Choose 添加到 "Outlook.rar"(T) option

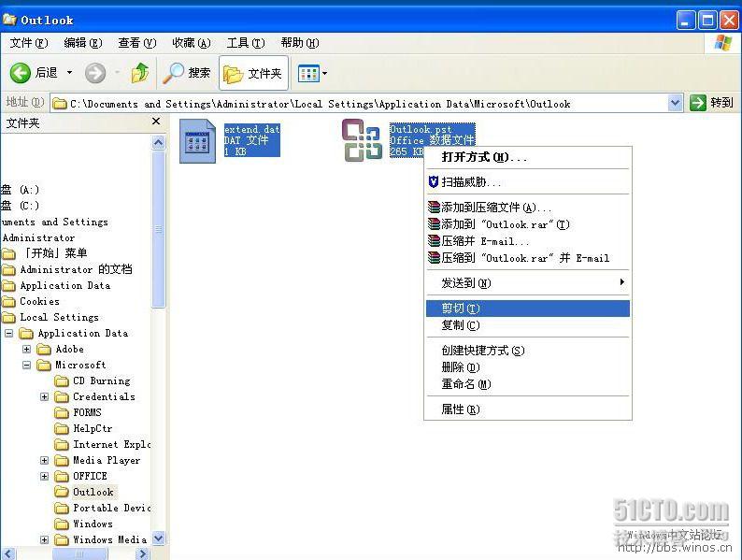tap(528, 224)
